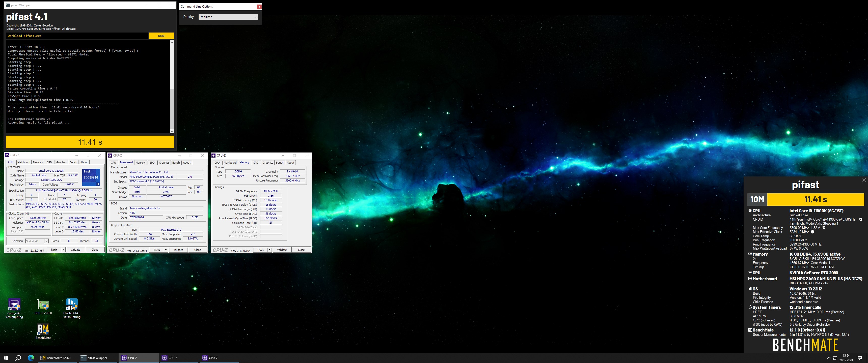The image size is (868, 363).
Task: Select SPD tab in the Mainboard CPU-Z window
Action: (152, 163)
